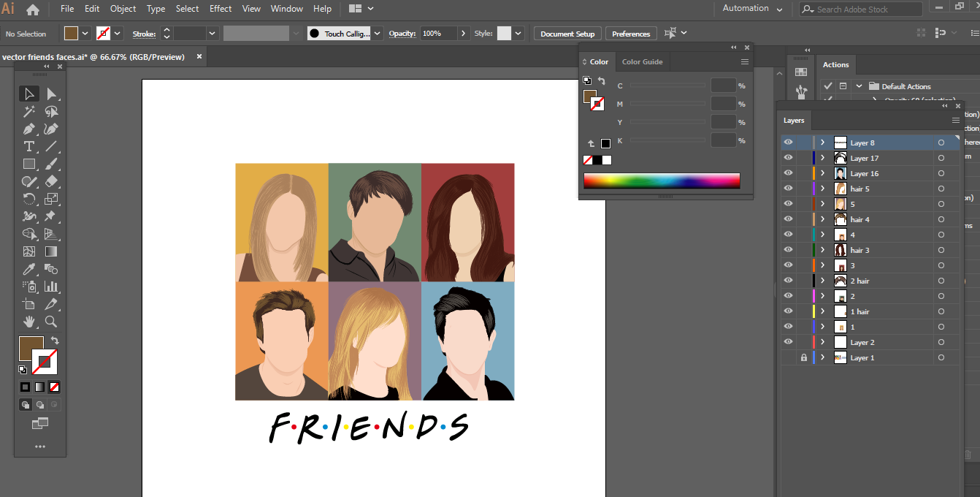Select the Scale tool

pos(51,199)
